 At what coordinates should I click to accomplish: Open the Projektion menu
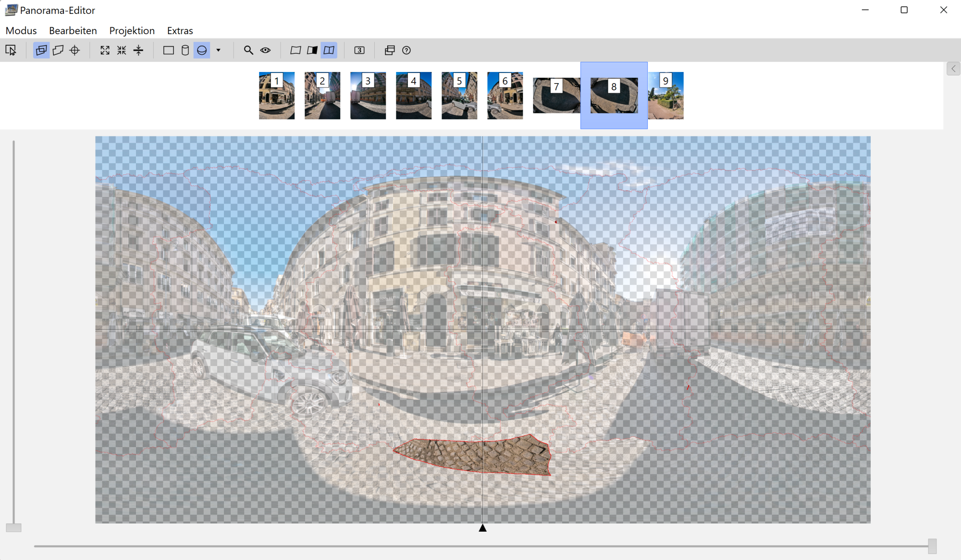point(132,31)
